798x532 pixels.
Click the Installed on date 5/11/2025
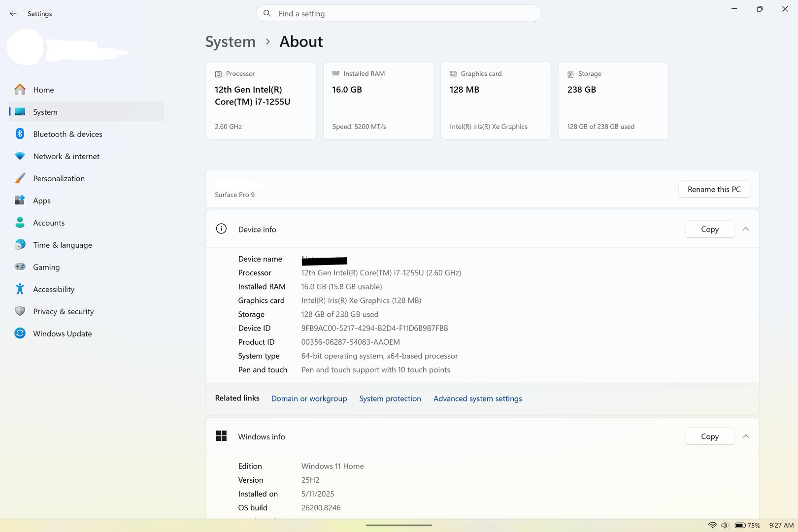click(x=318, y=494)
